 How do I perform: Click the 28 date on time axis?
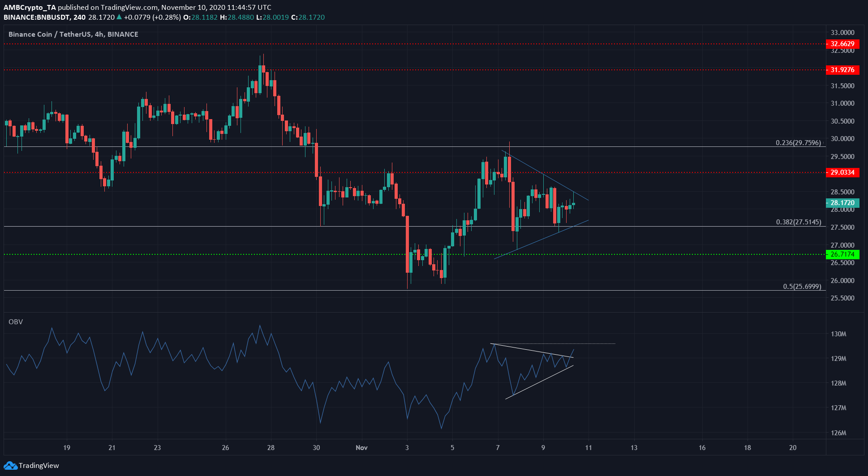click(271, 448)
